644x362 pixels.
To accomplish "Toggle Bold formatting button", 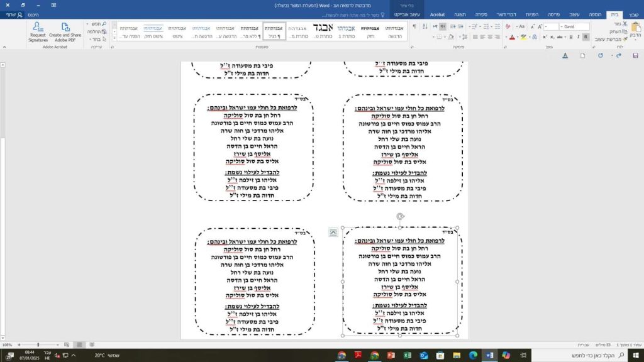I will (x=586, y=37).
